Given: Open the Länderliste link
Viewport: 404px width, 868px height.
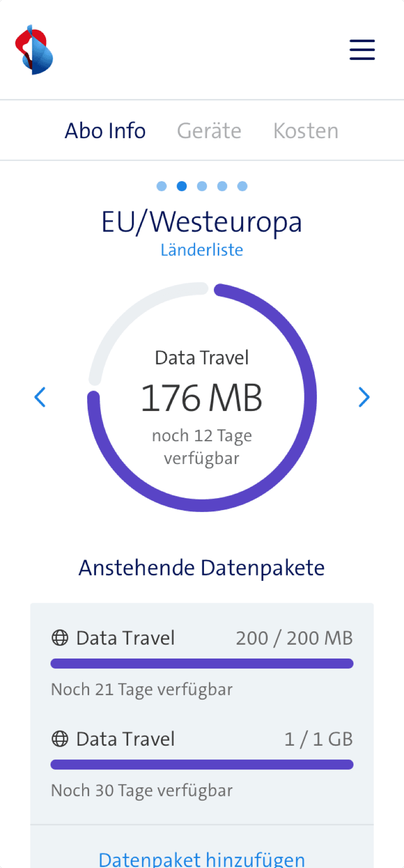Looking at the screenshot, I should click(x=202, y=250).
